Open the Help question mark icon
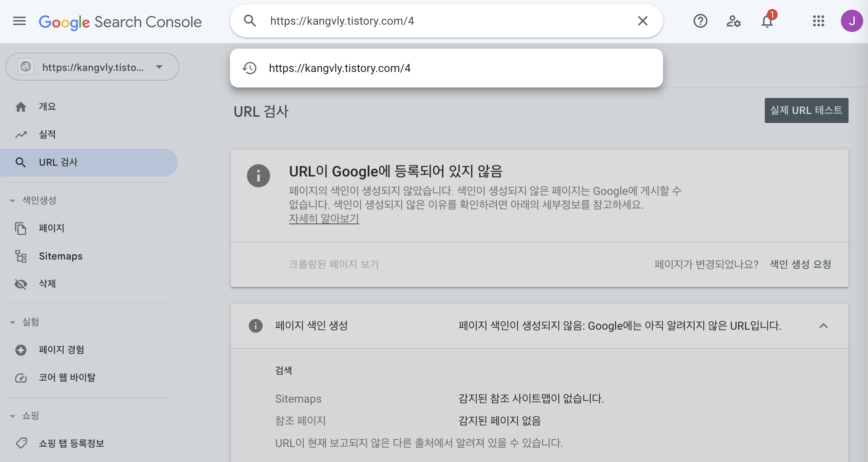 [x=700, y=21]
